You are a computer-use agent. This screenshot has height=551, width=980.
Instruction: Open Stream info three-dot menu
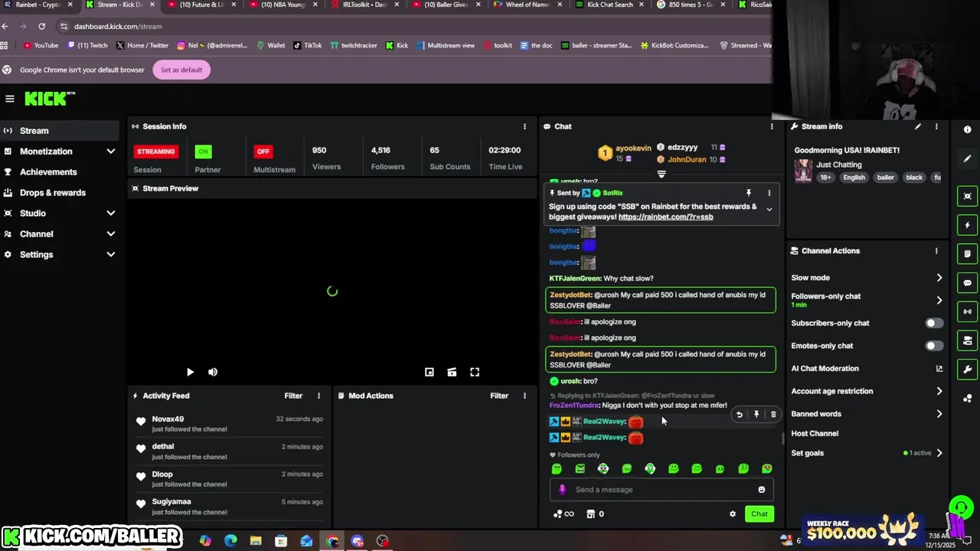pyautogui.click(x=936, y=126)
